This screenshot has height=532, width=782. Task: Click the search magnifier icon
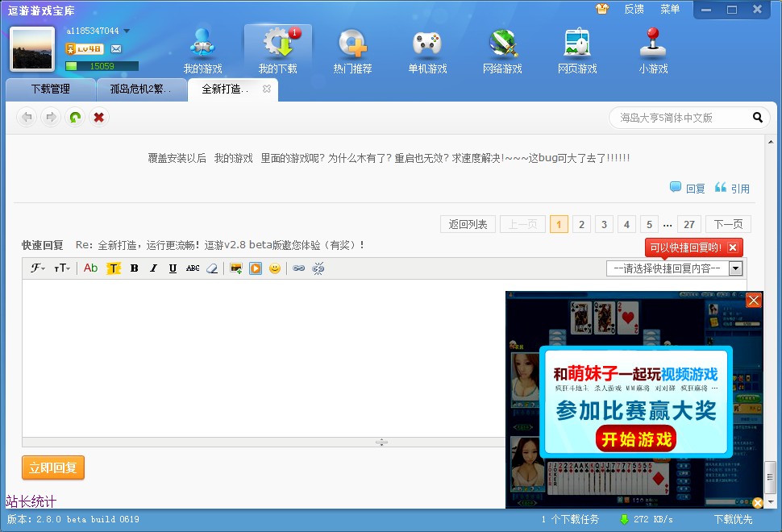tap(758, 118)
